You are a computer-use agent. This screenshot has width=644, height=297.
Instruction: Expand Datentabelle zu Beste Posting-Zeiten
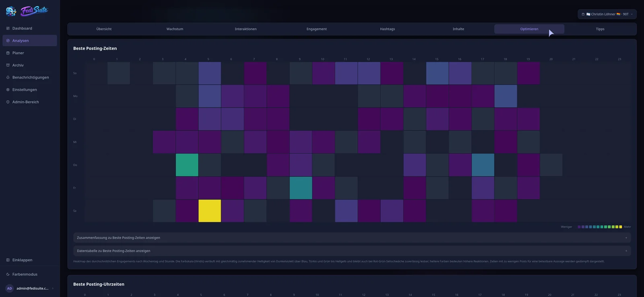click(352, 251)
